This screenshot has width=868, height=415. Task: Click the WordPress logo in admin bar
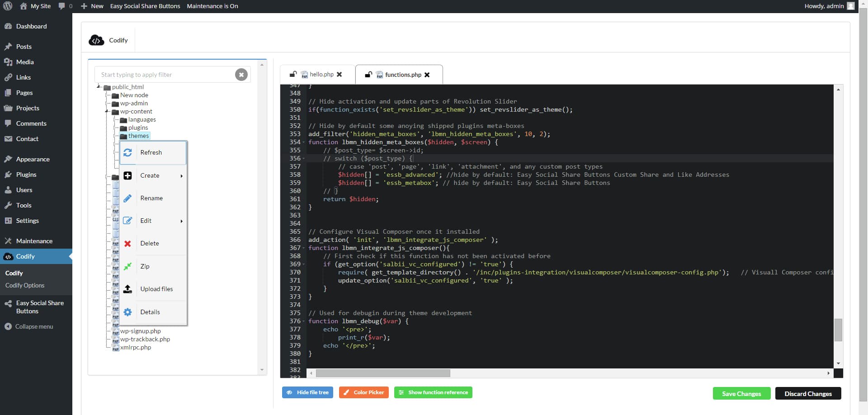[8, 6]
